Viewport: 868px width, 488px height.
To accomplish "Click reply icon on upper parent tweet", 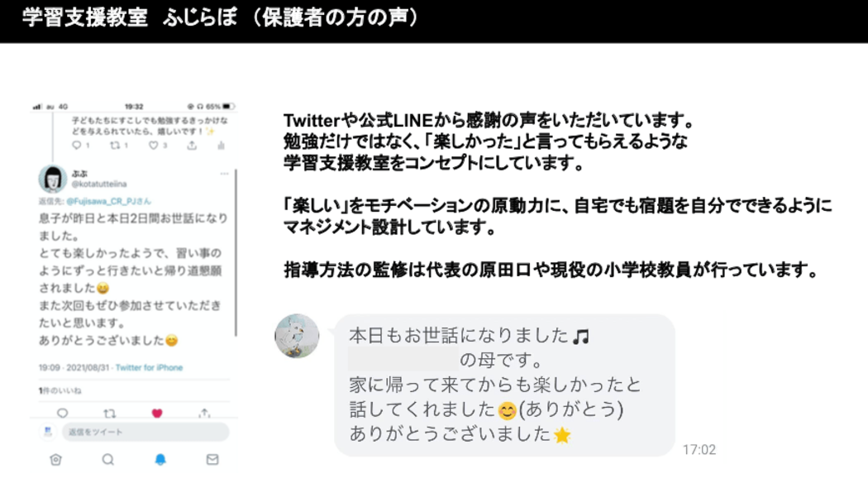I will pos(76,145).
